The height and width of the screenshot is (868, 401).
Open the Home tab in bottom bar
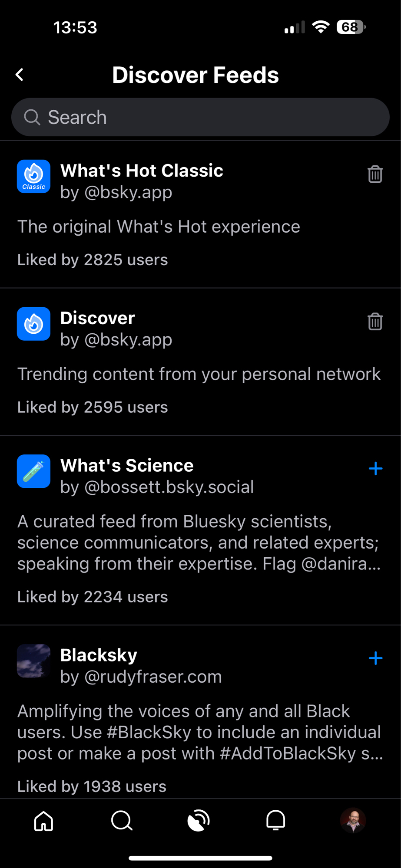43,821
